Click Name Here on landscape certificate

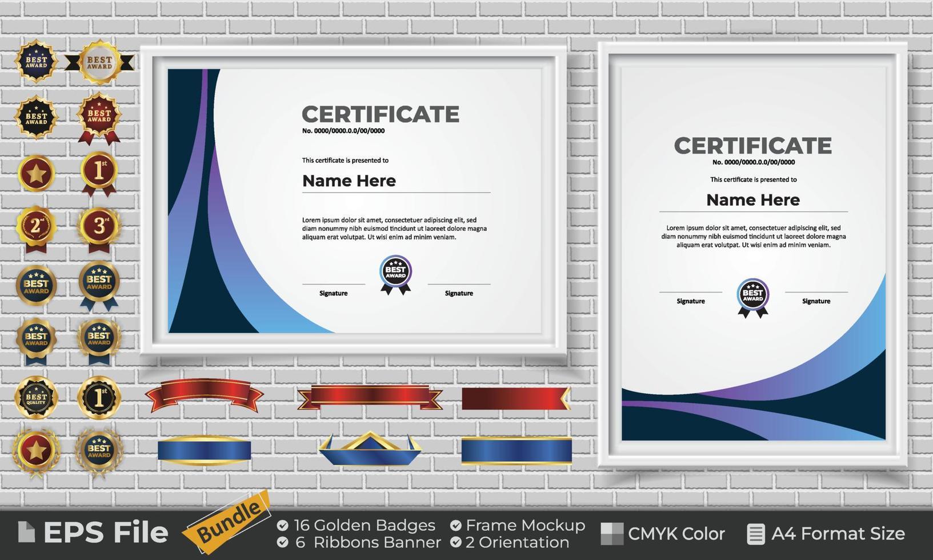(x=349, y=181)
